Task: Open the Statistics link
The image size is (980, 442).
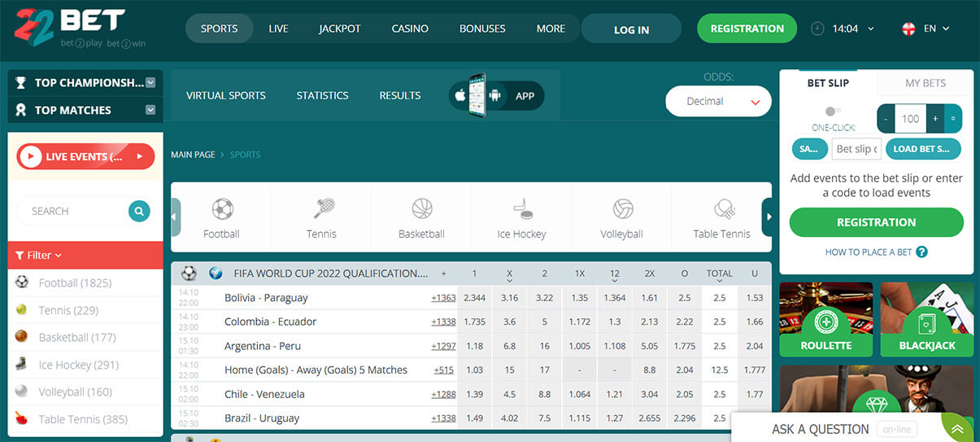Action: (322, 95)
